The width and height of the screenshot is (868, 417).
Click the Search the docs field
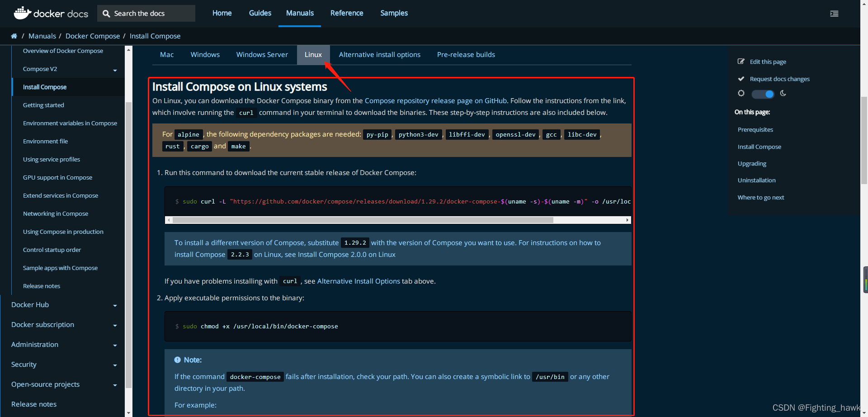coord(146,14)
